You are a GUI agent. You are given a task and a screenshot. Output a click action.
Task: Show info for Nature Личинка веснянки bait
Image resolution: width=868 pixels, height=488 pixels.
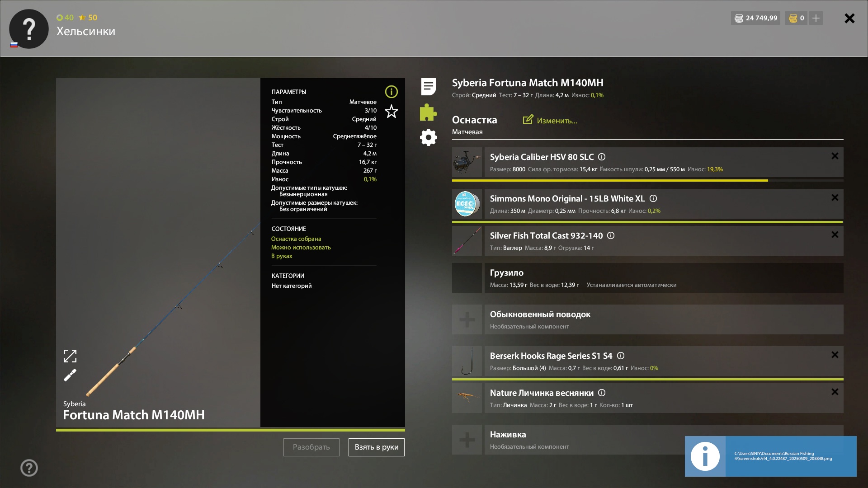click(x=602, y=393)
